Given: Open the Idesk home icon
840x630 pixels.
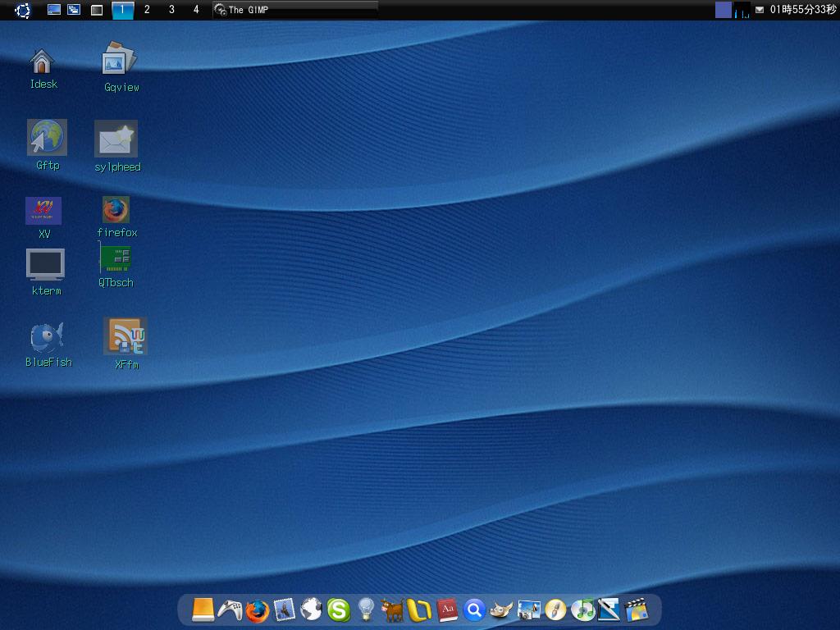Looking at the screenshot, I should tap(42, 60).
